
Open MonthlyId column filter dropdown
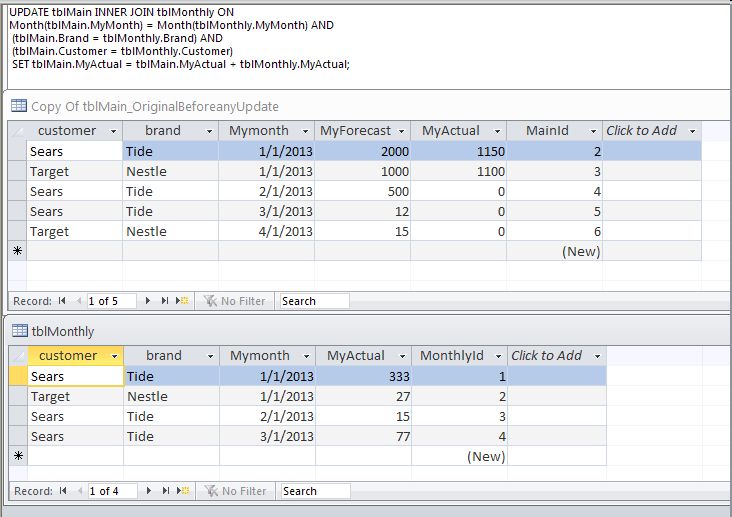point(499,356)
